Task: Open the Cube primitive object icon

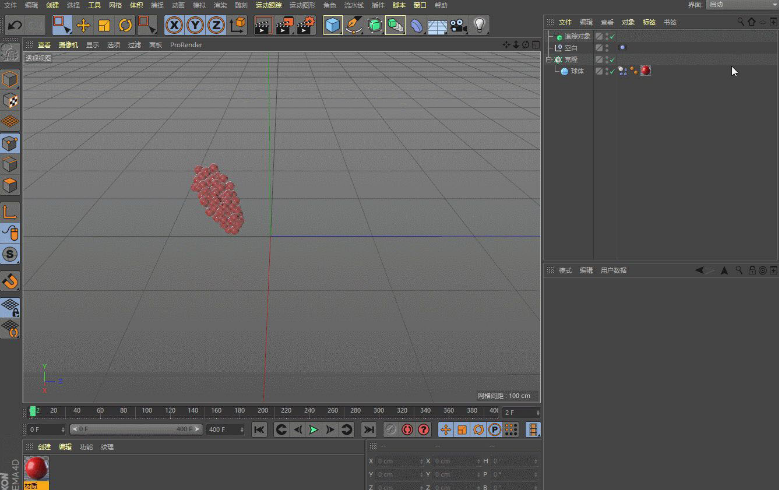Action: (x=332, y=25)
